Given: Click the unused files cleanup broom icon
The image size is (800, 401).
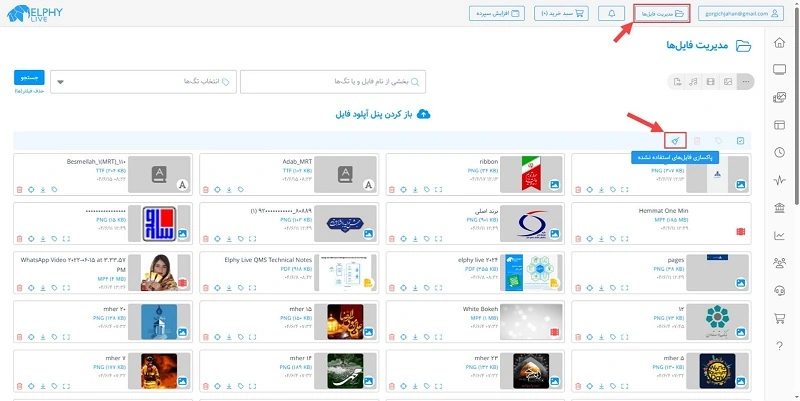Looking at the screenshot, I should pos(676,141).
